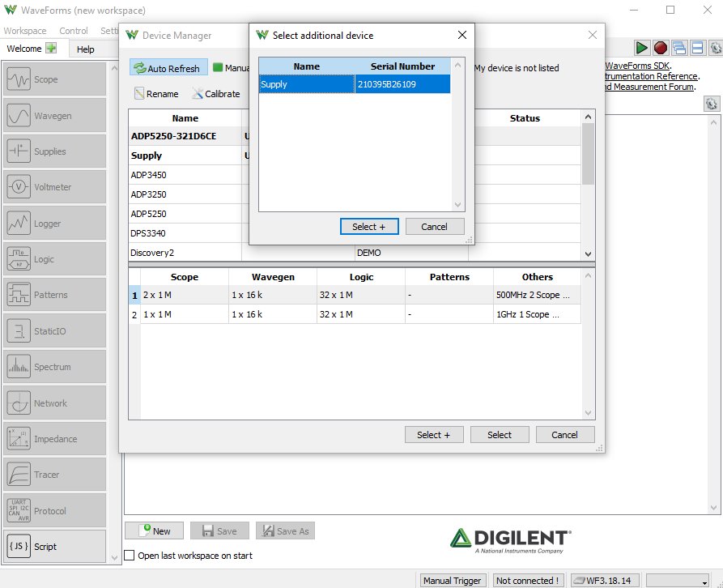Open the WaveForms SDK link
723x588 pixels.
[637, 66]
